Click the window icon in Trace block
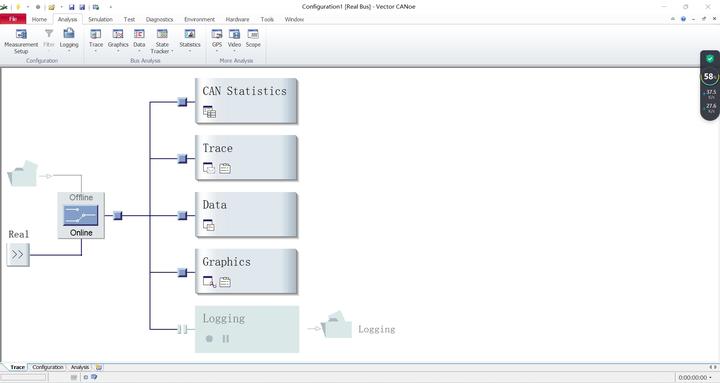Viewport: 720px width, 383px height. tap(208, 169)
